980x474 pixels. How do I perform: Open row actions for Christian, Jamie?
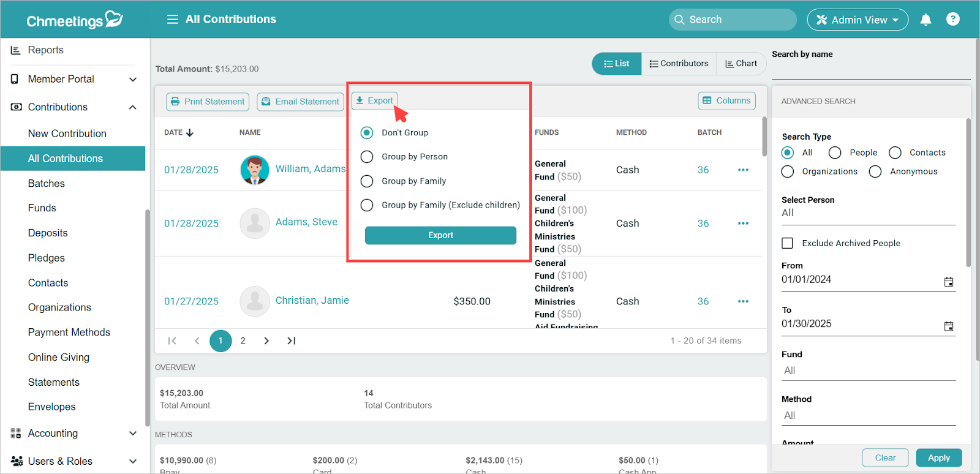[743, 301]
